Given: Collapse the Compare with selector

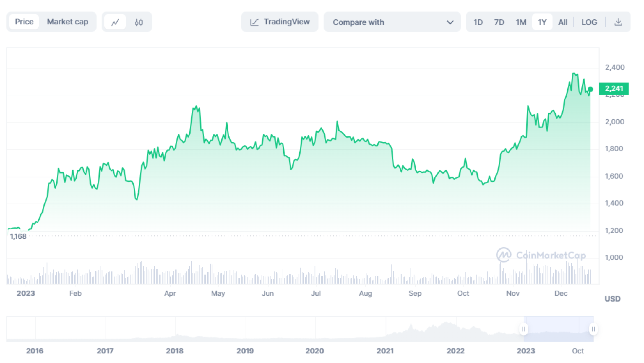Looking at the screenshot, I should pyautogui.click(x=450, y=22).
